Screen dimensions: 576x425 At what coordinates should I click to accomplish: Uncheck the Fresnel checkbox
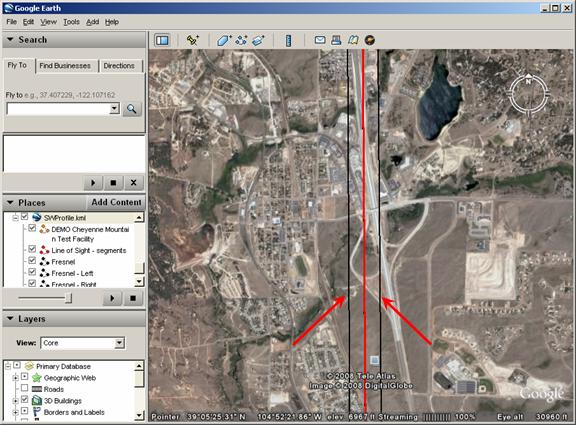[32, 260]
